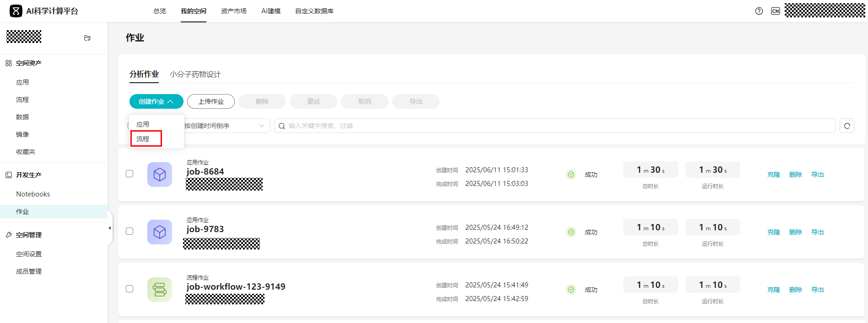Viewport: 868px width, 323px height.
Task: Click 删除 link for job-workflow-123-9149
Action: point(796,290)
